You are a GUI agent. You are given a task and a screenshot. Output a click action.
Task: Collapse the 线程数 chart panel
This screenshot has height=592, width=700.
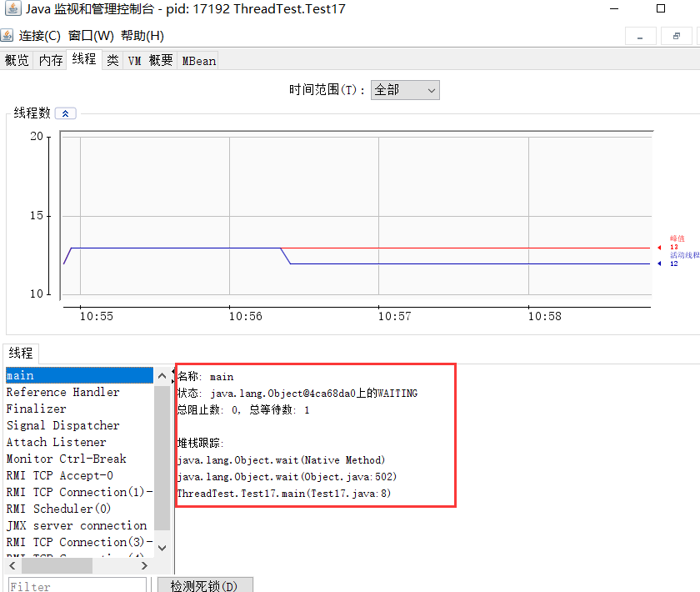65,113
